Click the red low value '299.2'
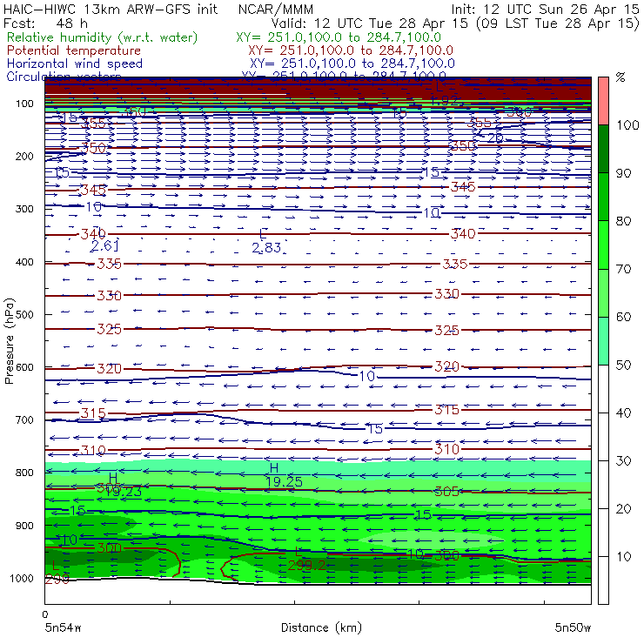644x644 pixels. (x=307, y=566)
